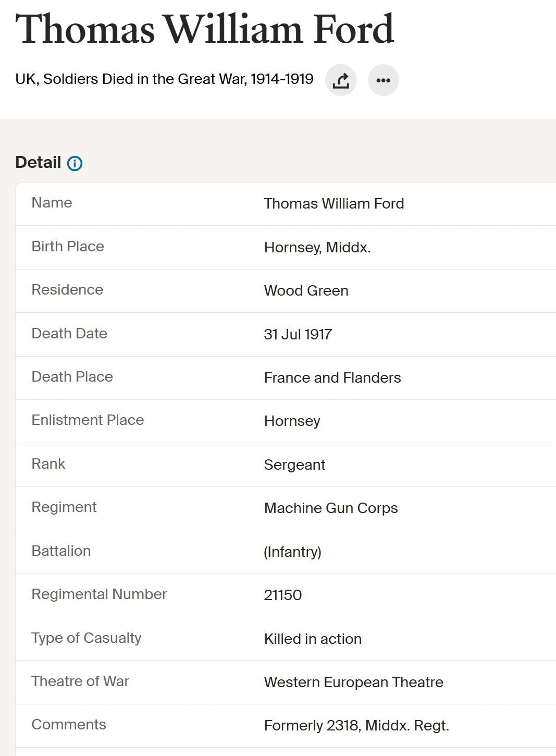Click the Type of Casualty field label
The width and height of the screenshot is (556, 756).
(86, 638)
